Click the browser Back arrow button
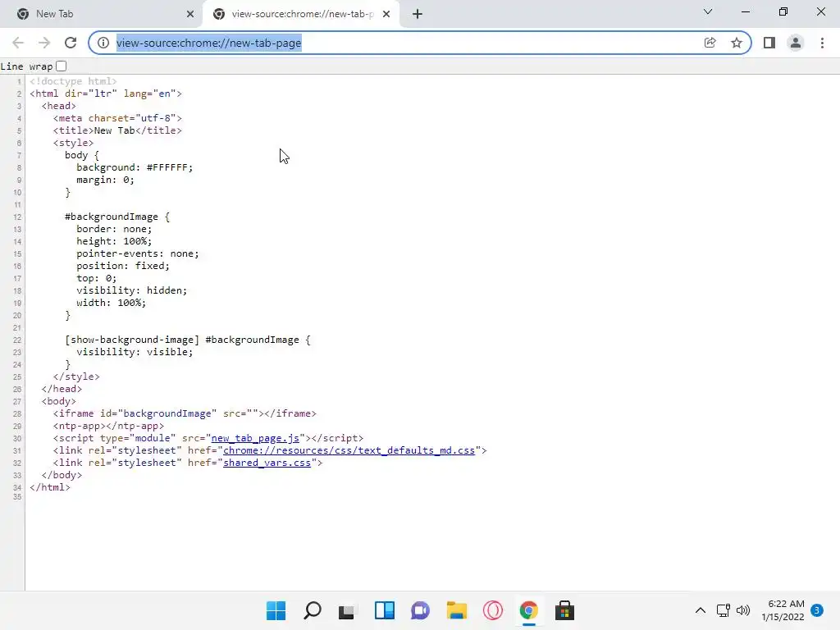 tap(18, 43)
